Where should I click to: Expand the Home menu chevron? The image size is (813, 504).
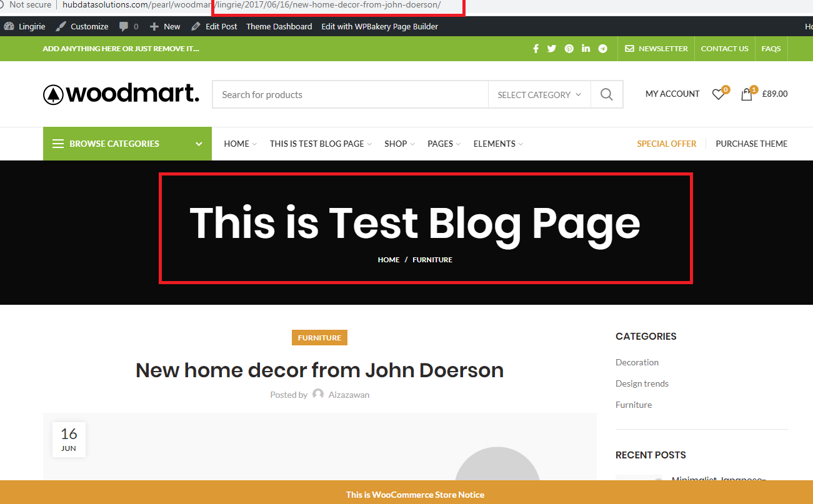coord(254,144)
